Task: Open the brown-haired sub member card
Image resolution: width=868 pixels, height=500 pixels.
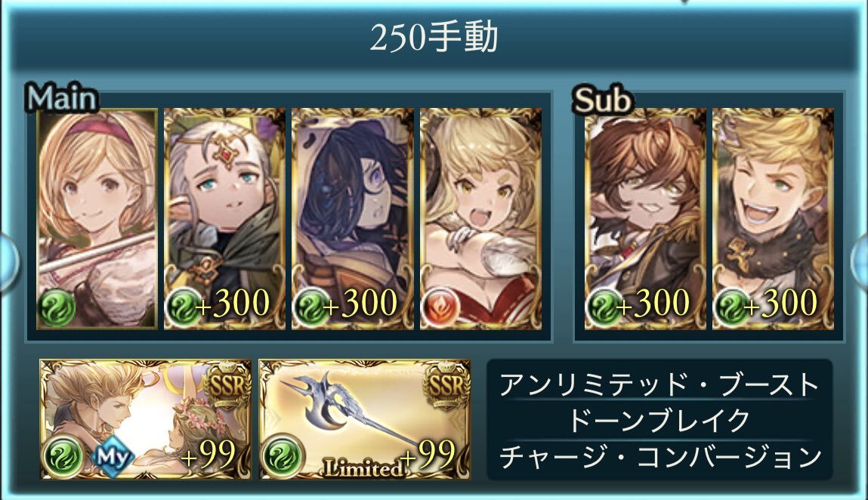Action: (645, 219)
